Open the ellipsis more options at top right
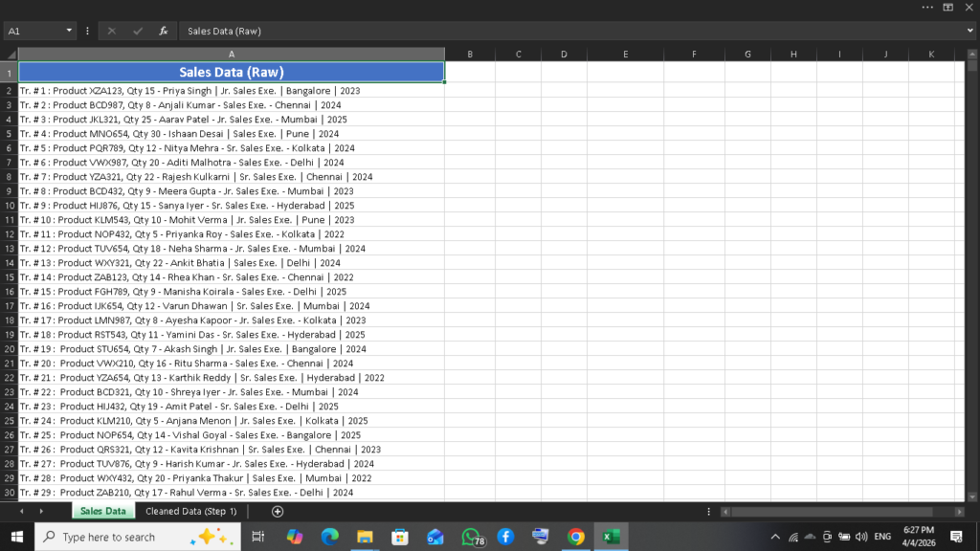This screenshot has width=980, height=551. [x=927, y=8]
